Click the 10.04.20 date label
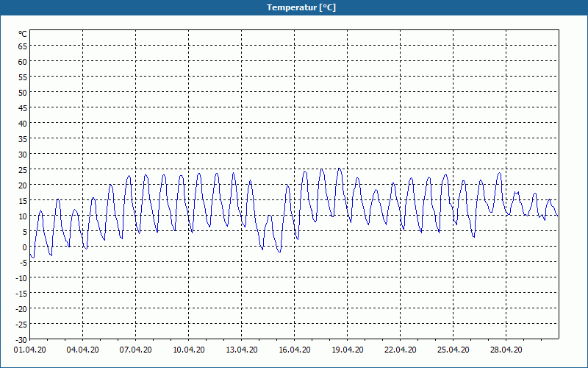This screenshot has height=368, width=588. (x=189, y=350)
